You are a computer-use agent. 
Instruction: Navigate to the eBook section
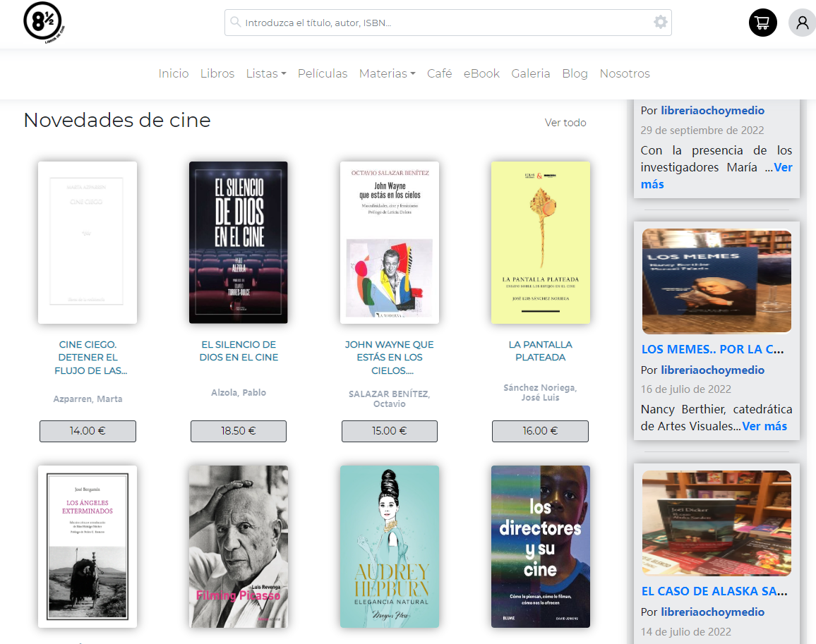pos(481,73)
